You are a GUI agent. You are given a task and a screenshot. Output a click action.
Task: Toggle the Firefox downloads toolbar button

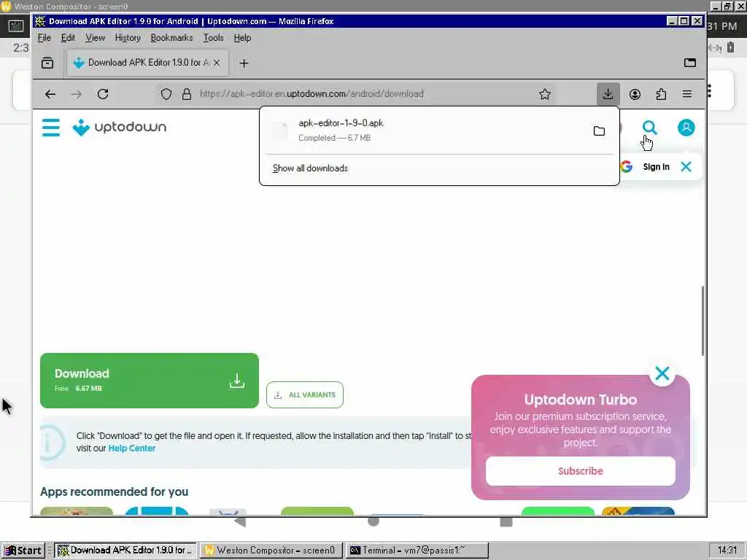coord(608,94)
